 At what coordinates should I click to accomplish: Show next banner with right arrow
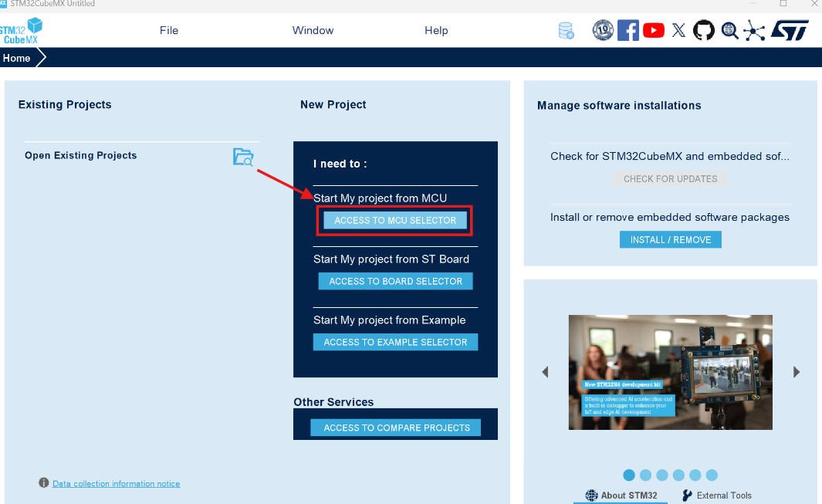point(797,372)
